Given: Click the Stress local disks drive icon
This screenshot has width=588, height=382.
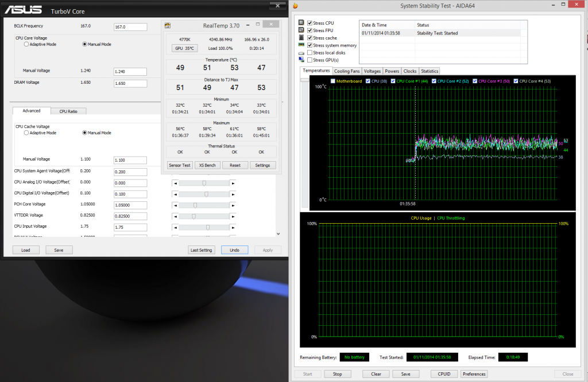Looking at the screenshot, I should (301, 52).
